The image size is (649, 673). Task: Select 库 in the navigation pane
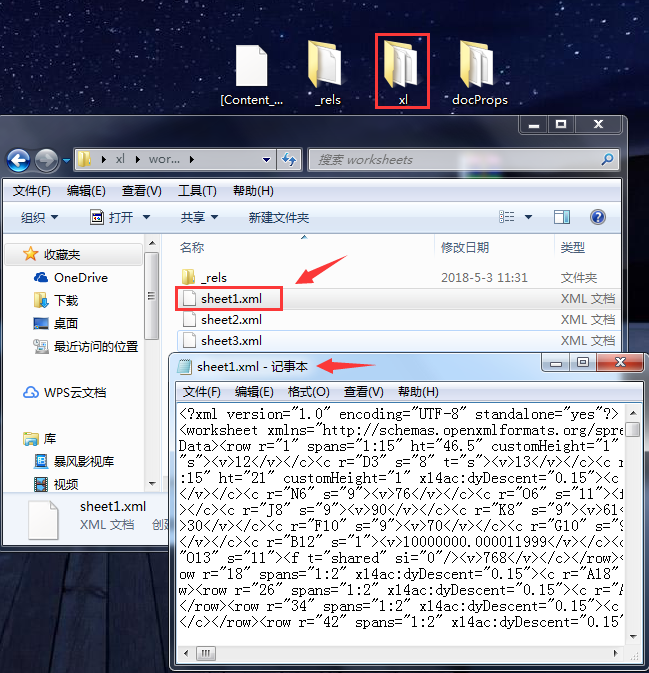pos(39,439)
